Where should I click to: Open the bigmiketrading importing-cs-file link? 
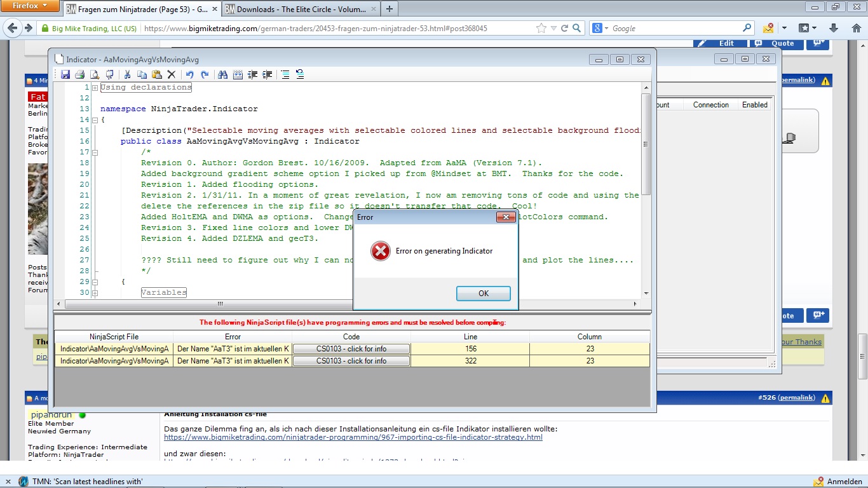[x=353, y=437]
